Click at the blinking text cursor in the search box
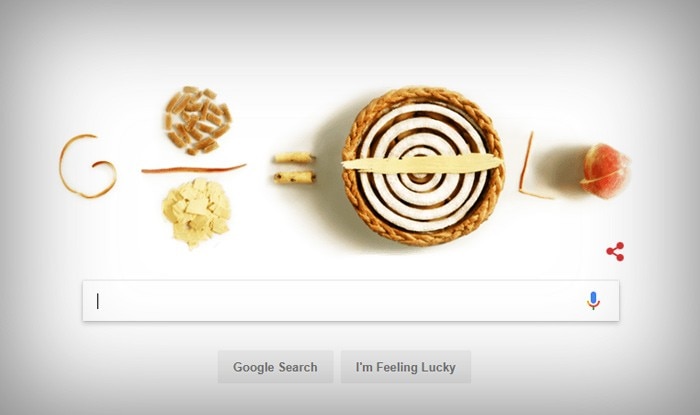The width and height of the screenshot is (700, 415). [x=98, y=301]
